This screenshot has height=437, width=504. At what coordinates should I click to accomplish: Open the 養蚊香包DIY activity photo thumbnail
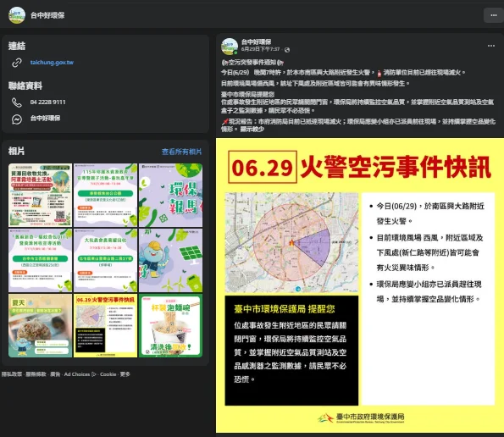pos(40,260)
